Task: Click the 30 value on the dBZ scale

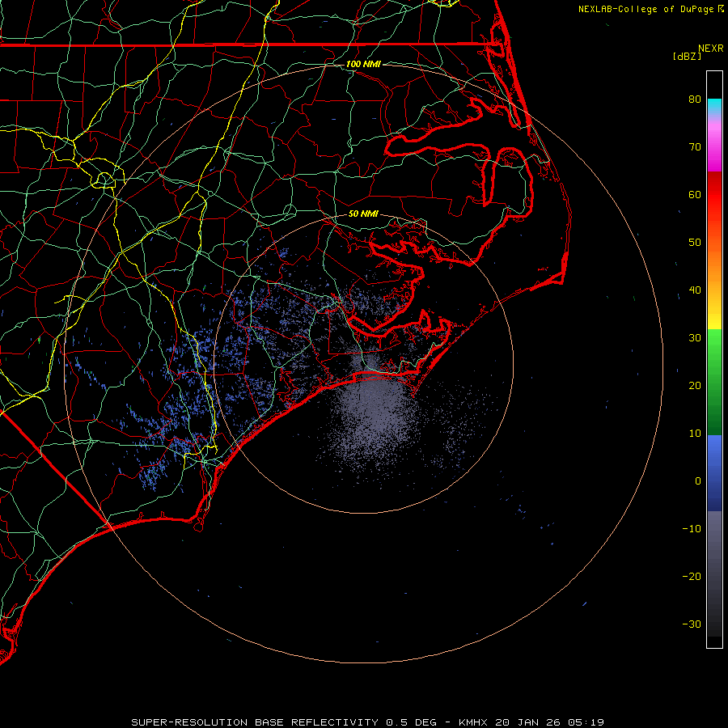Action: pyautogui.click(x=695, y=338)
